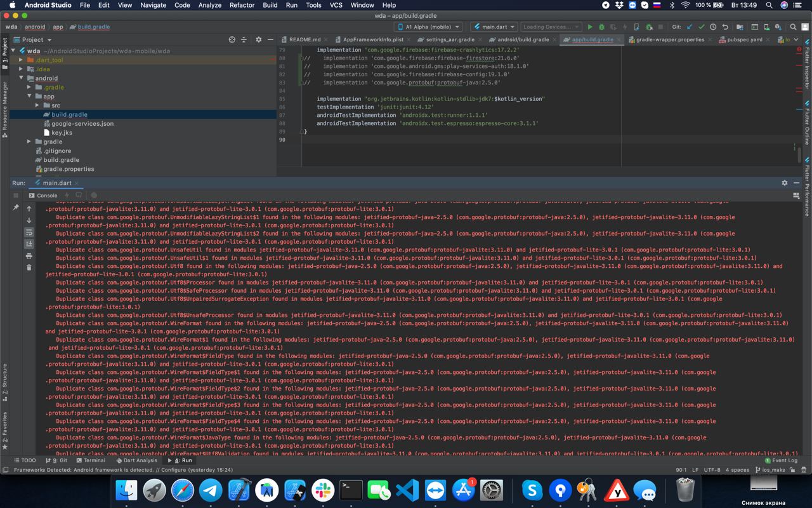Open the Dart Analysis tool window

(x=136, y=460)
